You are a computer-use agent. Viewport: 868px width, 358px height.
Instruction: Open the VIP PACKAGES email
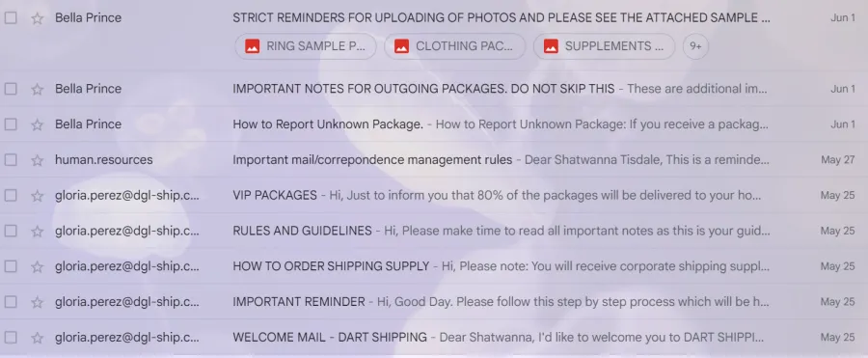pos(434,196)
